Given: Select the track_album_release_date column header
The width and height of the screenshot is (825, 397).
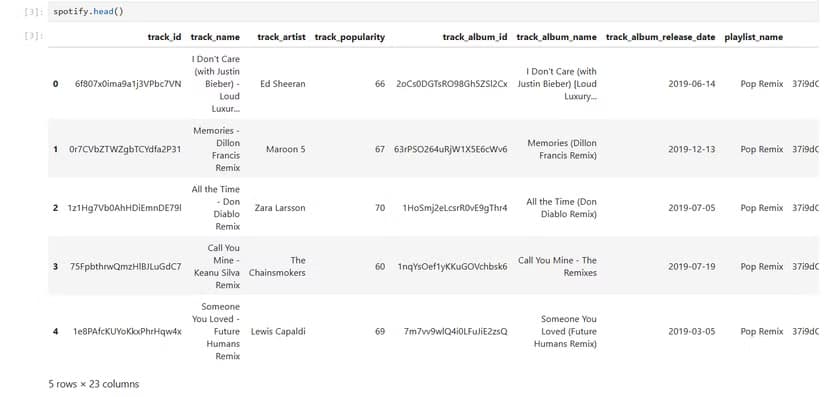Looking at the screenshot, I should click(661, 37).
